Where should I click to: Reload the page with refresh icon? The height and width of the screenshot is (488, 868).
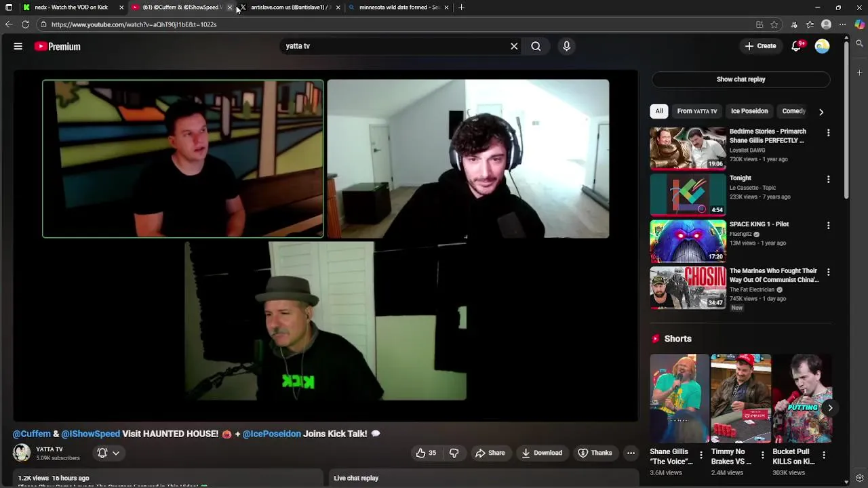(x=25, y=24)
